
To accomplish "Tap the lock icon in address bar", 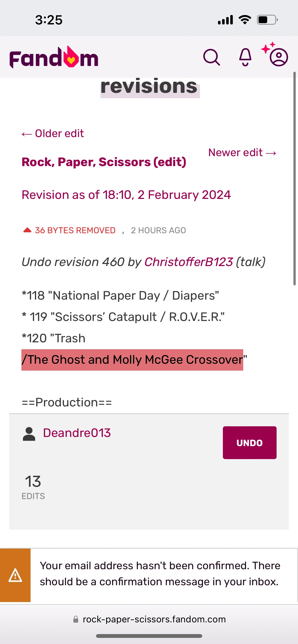I will (76, 619).
